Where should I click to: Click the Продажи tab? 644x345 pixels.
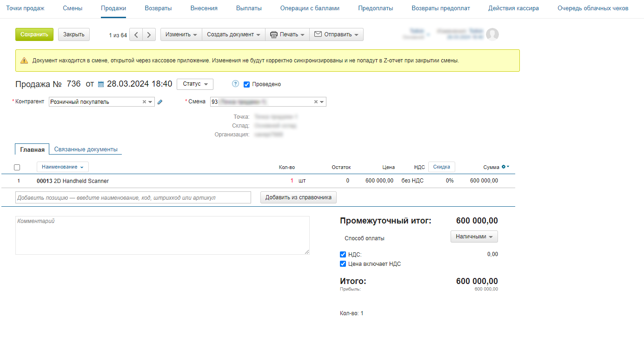point(113,8)
